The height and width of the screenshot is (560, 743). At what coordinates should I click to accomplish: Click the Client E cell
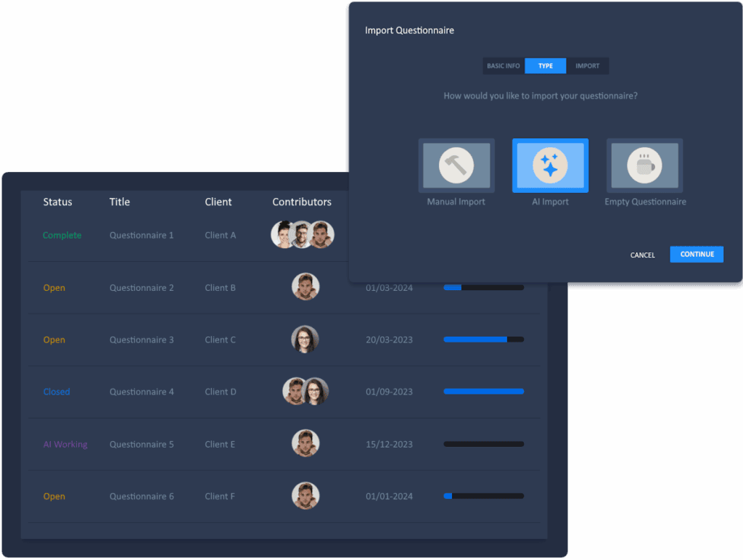220,445
